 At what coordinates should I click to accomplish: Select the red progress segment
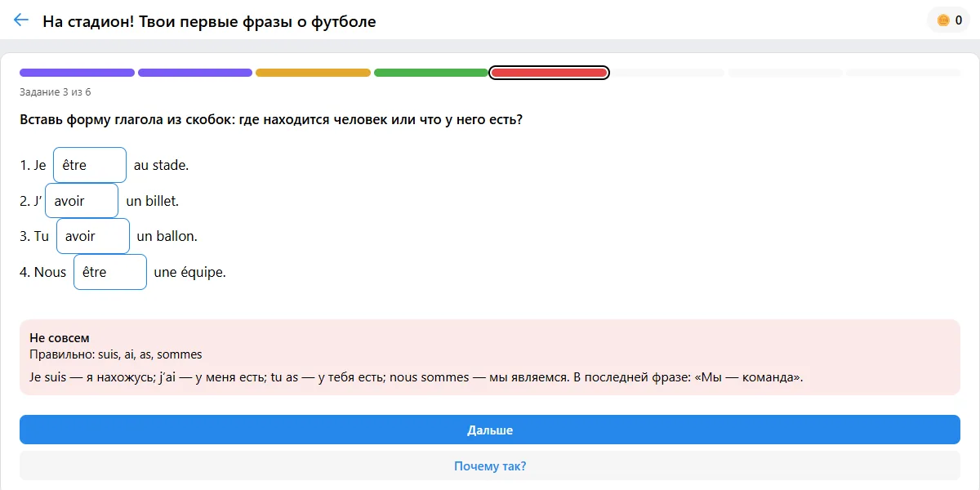tap(549, 73)
